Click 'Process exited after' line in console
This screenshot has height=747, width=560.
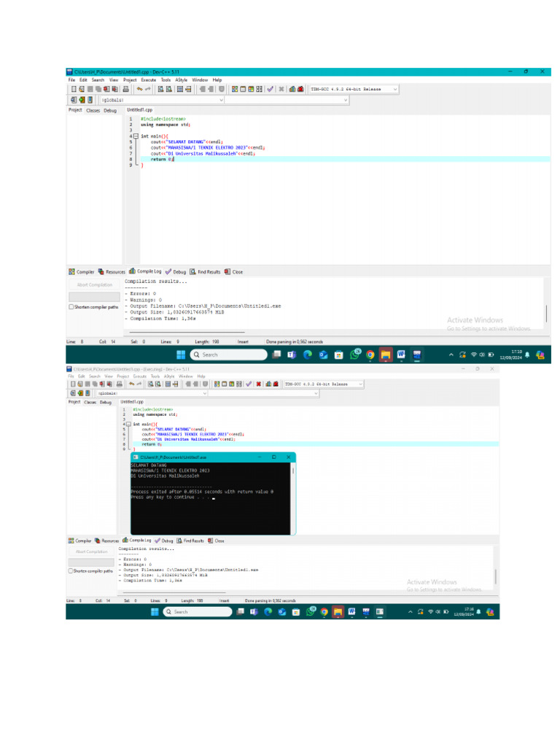point(202,492)
